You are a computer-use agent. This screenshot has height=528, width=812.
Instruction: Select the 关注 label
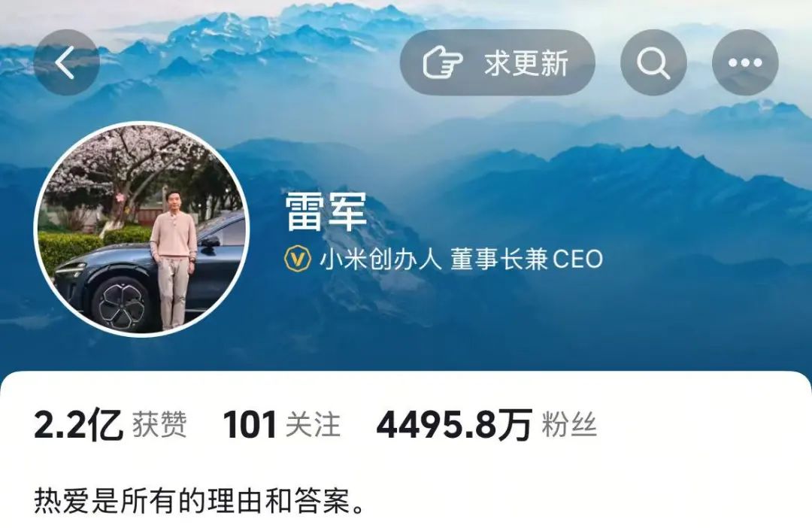pos(313,425)
